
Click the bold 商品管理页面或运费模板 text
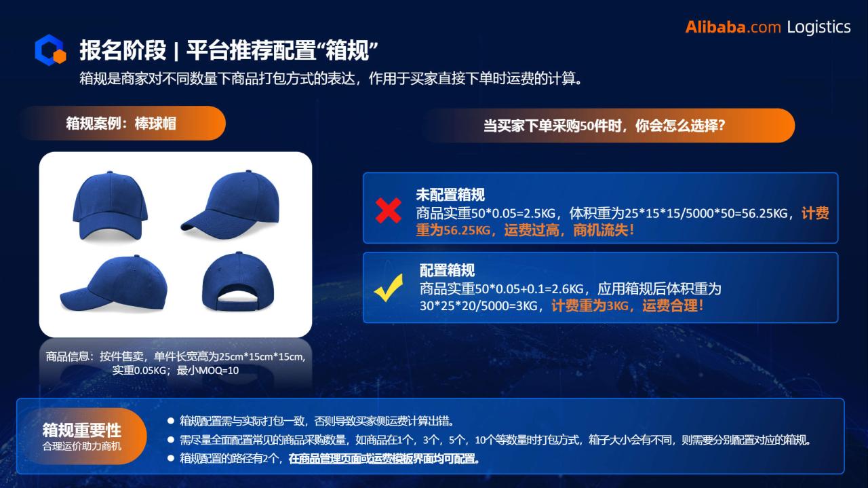[x=384, y=459]
